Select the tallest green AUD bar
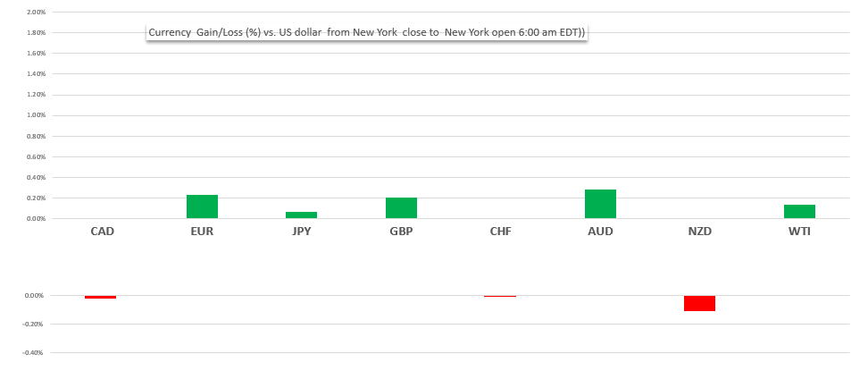Viewport: 868px width, 371px height. coord(600,204)
